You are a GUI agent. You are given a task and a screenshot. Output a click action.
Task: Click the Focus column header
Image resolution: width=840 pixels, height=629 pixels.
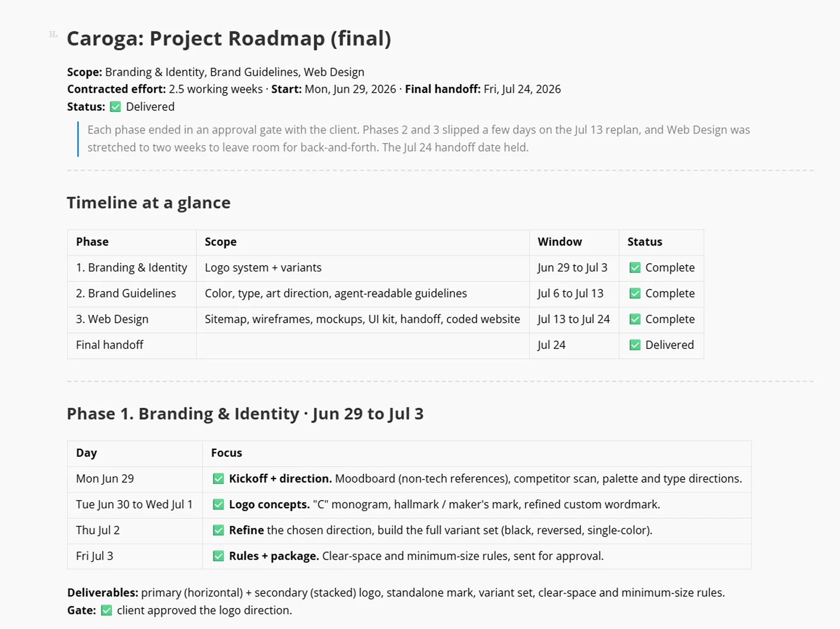(477, 453)
